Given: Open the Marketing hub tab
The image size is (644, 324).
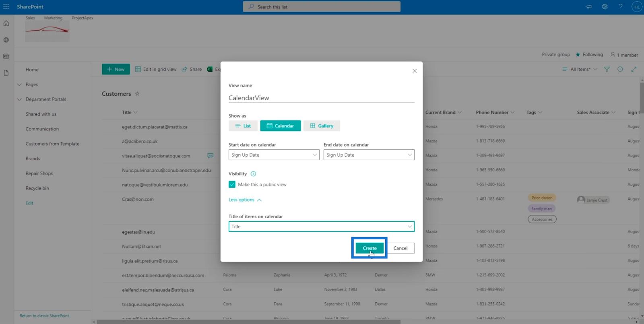Looking at the screenshot, I should (53, 18).
